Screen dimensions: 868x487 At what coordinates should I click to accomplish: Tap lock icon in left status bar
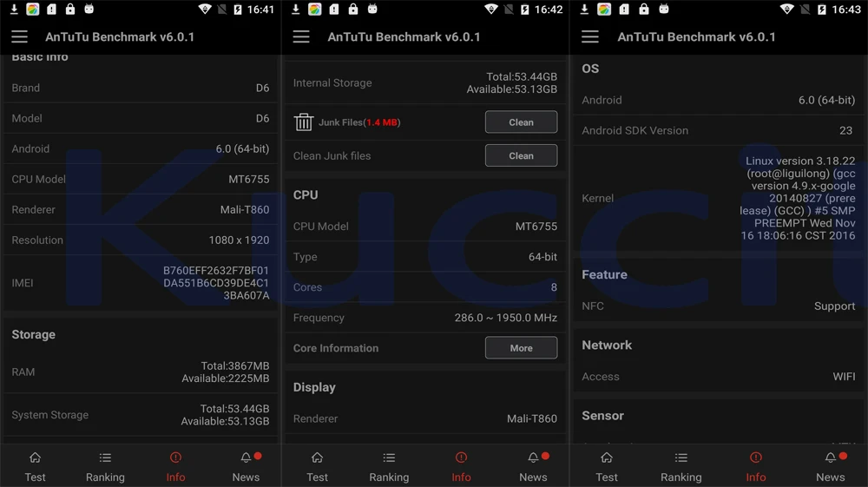pos(70,9)
